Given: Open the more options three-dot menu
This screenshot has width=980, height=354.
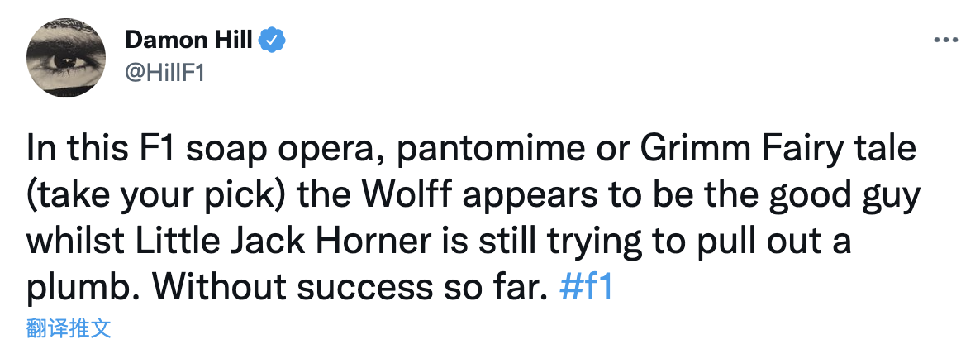Looking at the screenshot, I should click(x=945, y=39).
